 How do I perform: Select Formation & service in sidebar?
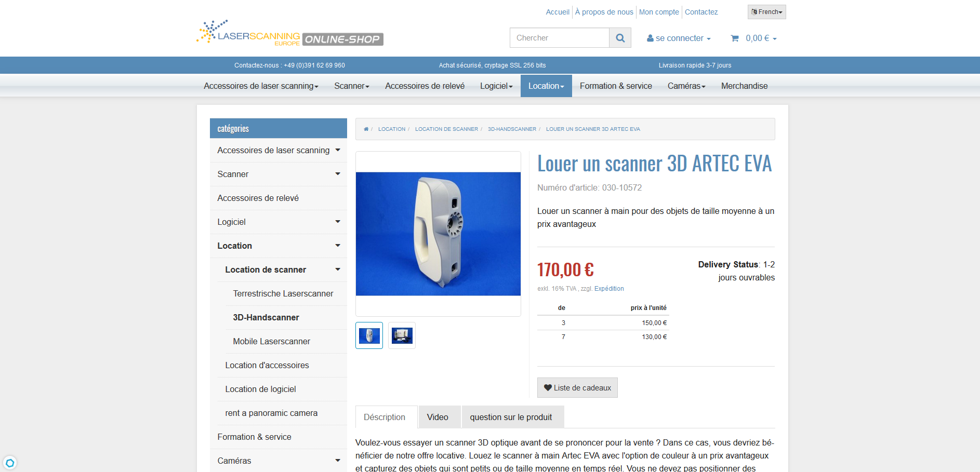coord(254,437)
